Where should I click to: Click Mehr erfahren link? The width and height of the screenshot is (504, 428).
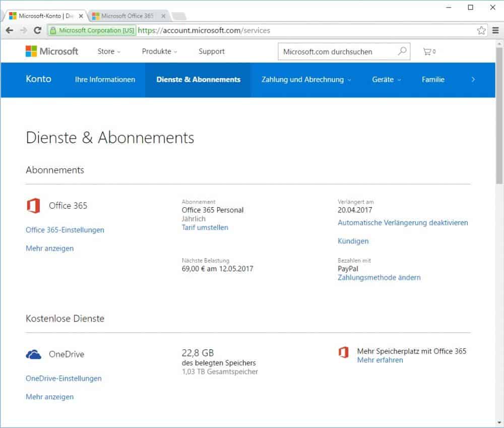pos(380,360)
